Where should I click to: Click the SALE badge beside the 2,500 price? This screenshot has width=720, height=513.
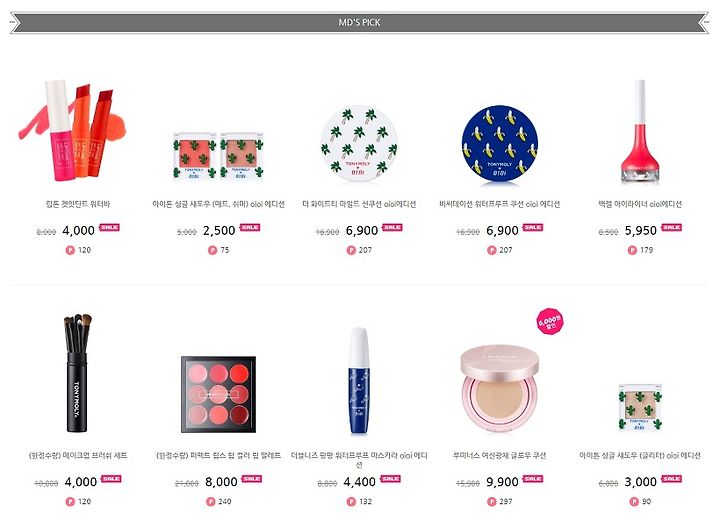pyautogui.click(x=250, y=227)
